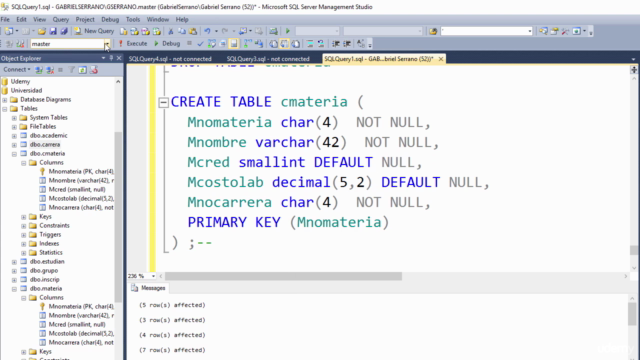Toggle Include Client Statistics
This screenshot has height=360, width=640.
(259, 44)
